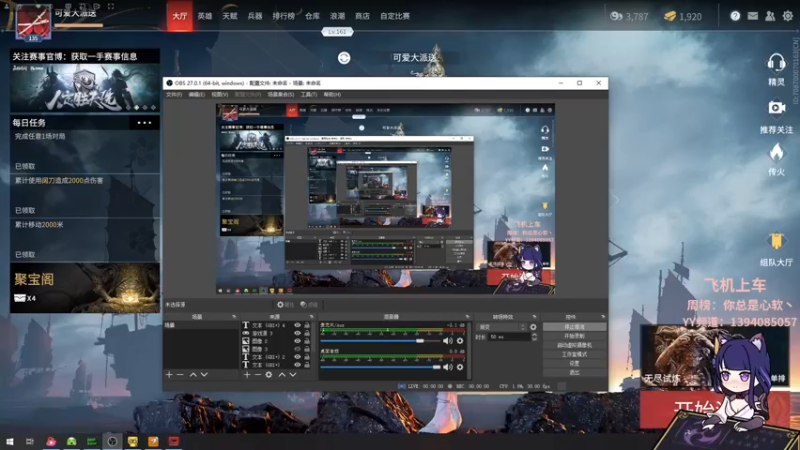Viewport: 800px width, 450px height.
Task: Open the 精灵 headset icon
Action: click(x=776, y=64)
